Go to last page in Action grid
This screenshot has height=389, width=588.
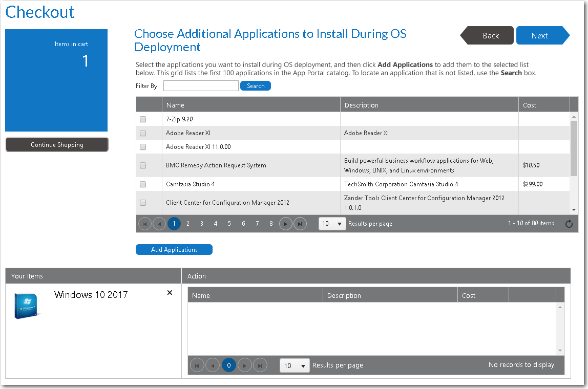click(x=260, y=365)
